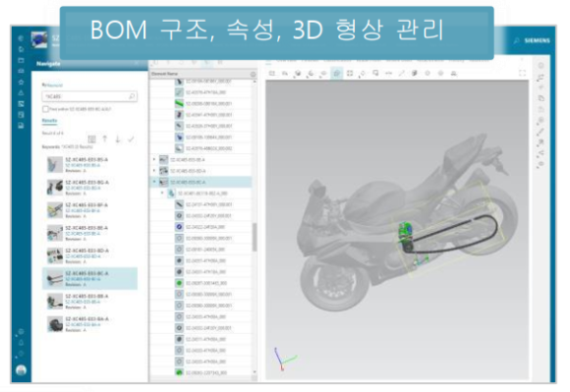
Task: Go to previous result with up arrow
Action: [105, 140]
